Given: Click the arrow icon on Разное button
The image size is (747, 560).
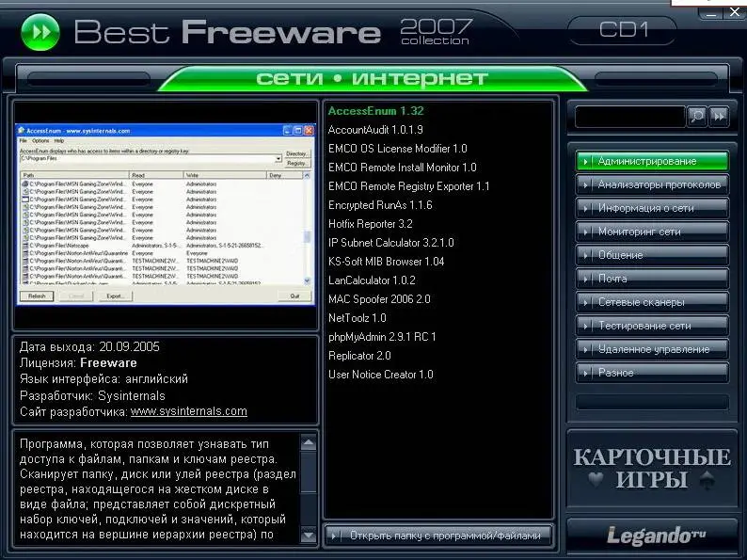Looking at the screenshot, I should point(585,373).
